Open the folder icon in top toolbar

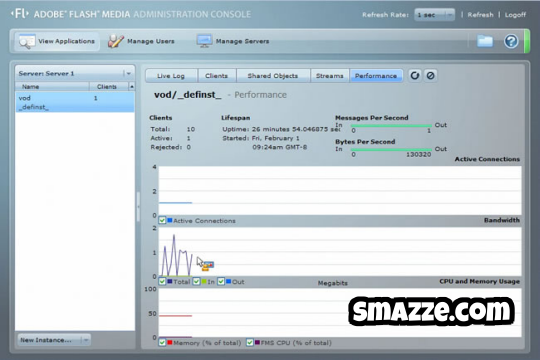click(x=485, y=41)
